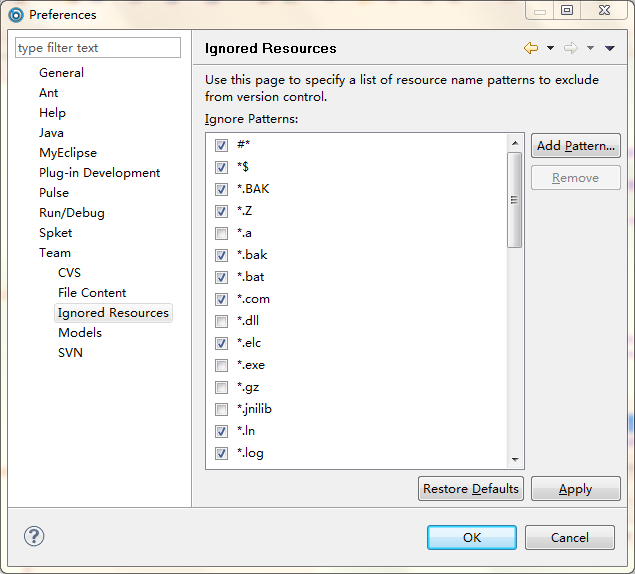Viewport: 635px width, 574px height.
Task: Select General in the preferences tree
Action: 61,73
